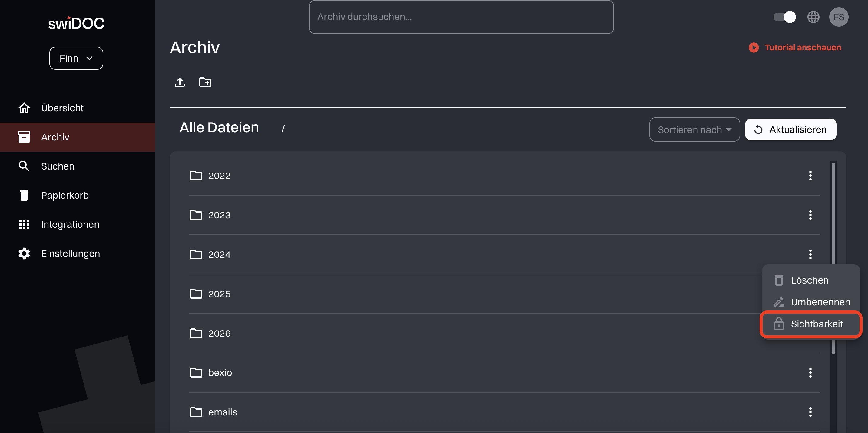
Task: Click the Aktualisieren button
Action: 790,129
